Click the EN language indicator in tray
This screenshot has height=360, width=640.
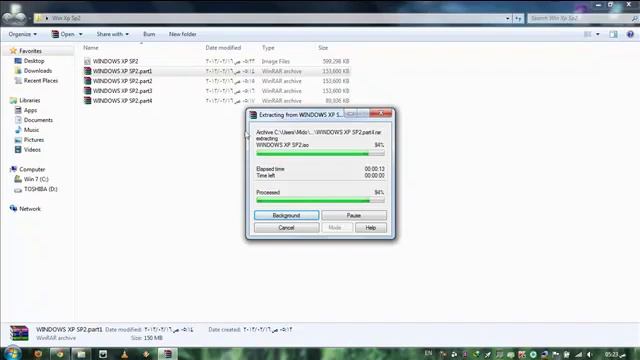tap(428, 353)
